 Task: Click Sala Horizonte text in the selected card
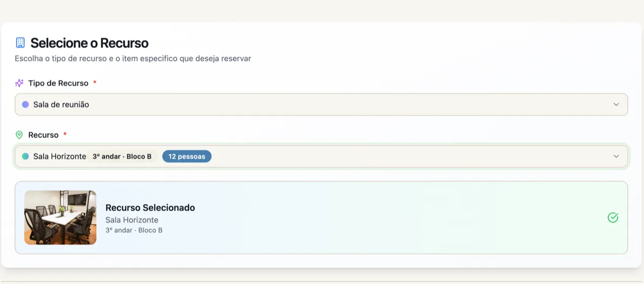coord(132,220)
